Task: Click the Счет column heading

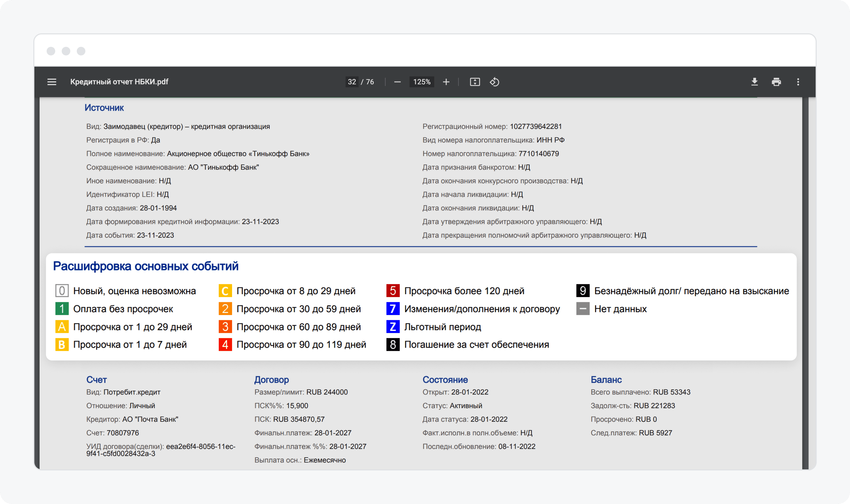Action: (96, 380)
